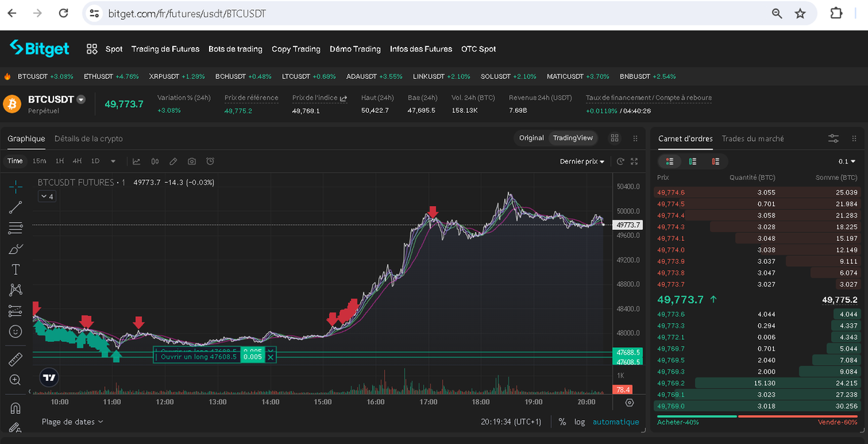Toggle the lock drawings pencil icon
The height and width of the screenshot is (444, 868).
tap(15, 427)
